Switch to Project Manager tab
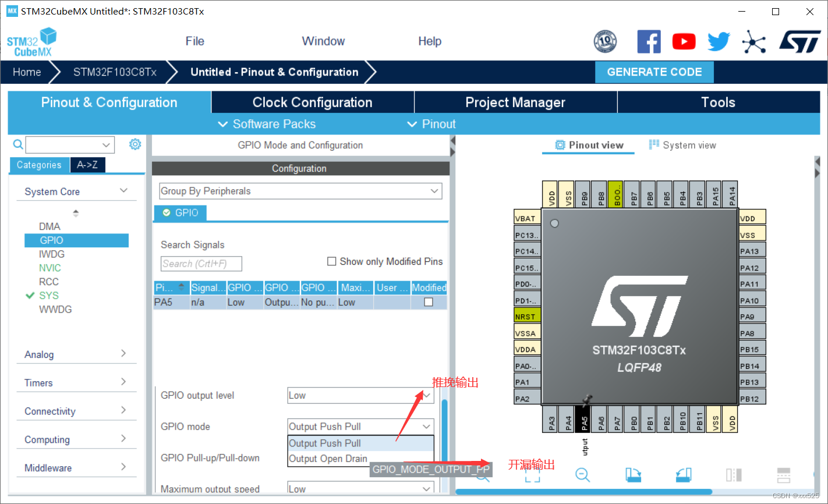 pyautogui.click(x=515, y=102)
